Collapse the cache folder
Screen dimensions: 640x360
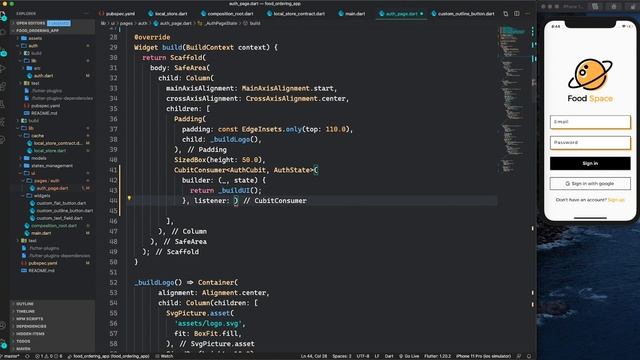(38, 136)
